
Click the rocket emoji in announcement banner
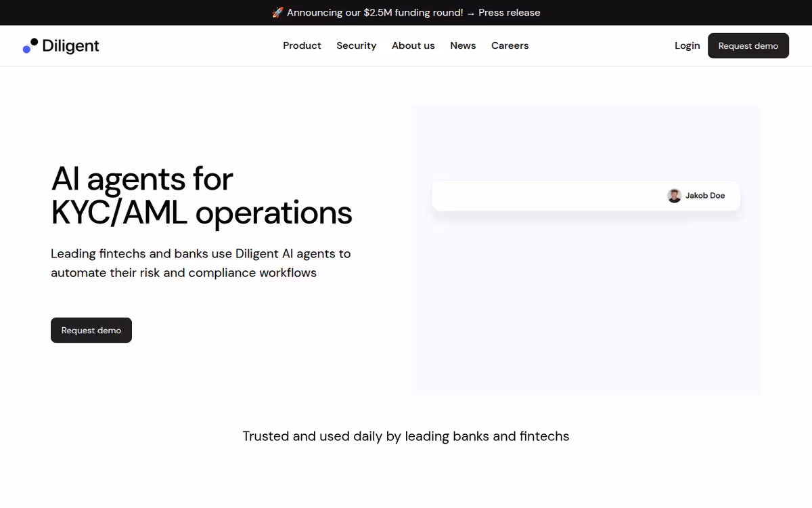(277, 12)
